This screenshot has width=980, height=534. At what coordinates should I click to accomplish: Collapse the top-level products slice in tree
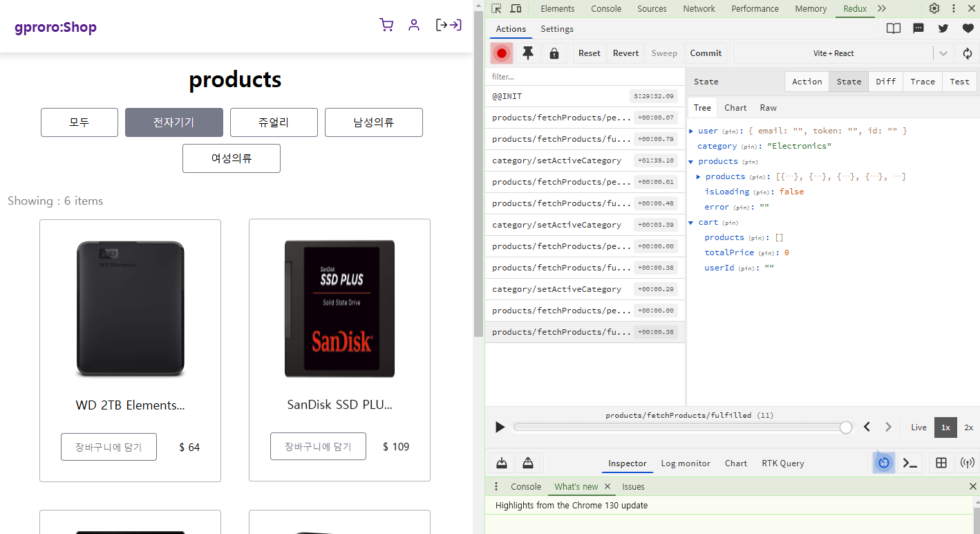click(x=692, y=161)
